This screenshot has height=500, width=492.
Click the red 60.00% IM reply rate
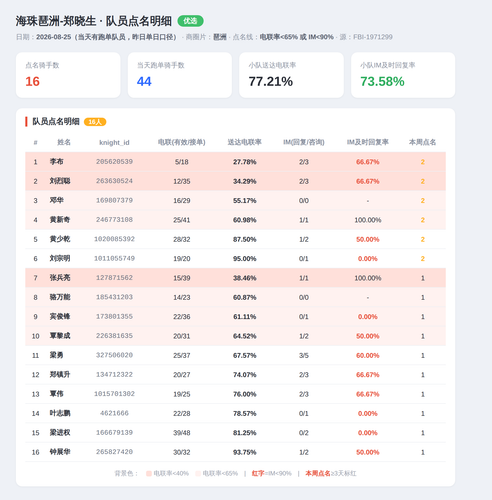pos(368,355)
